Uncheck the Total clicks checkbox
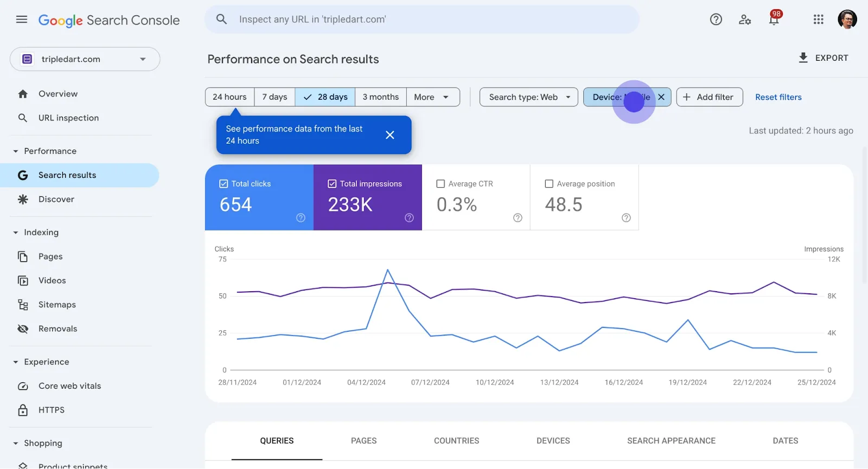Viewport: 868px width, 469px height. [x=224, y=184]
